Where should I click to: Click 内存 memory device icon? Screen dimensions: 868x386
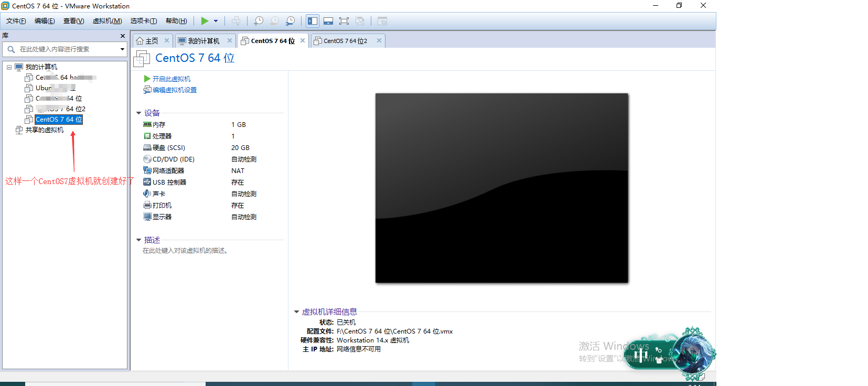(147, 125)
